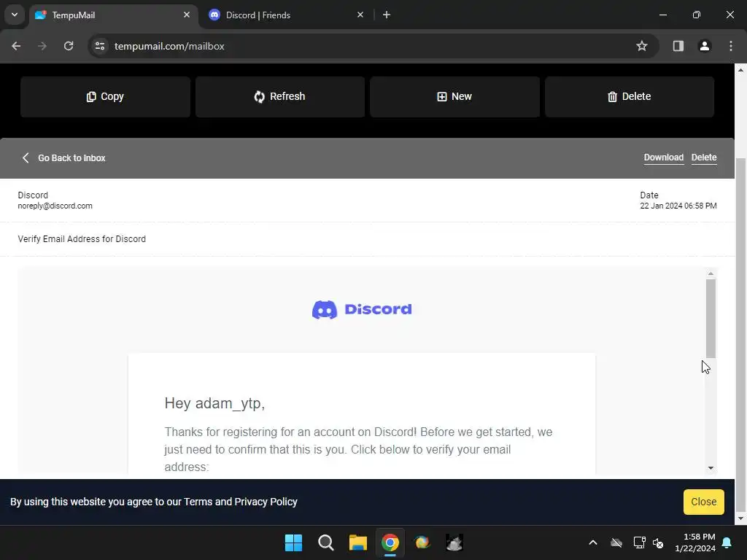747x560 pixels.
Task: Open a new browser tab
Action: (x=387, y=15)
